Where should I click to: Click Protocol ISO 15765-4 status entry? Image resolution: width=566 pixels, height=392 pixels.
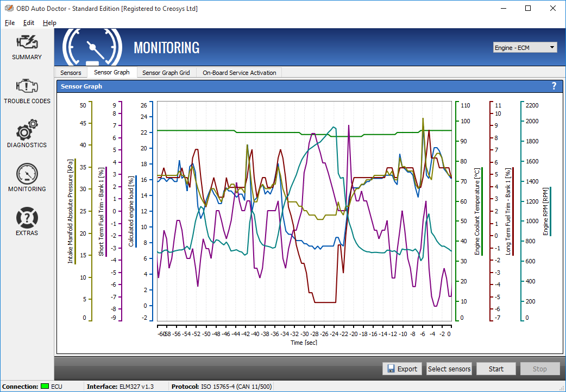coord(222,387)
